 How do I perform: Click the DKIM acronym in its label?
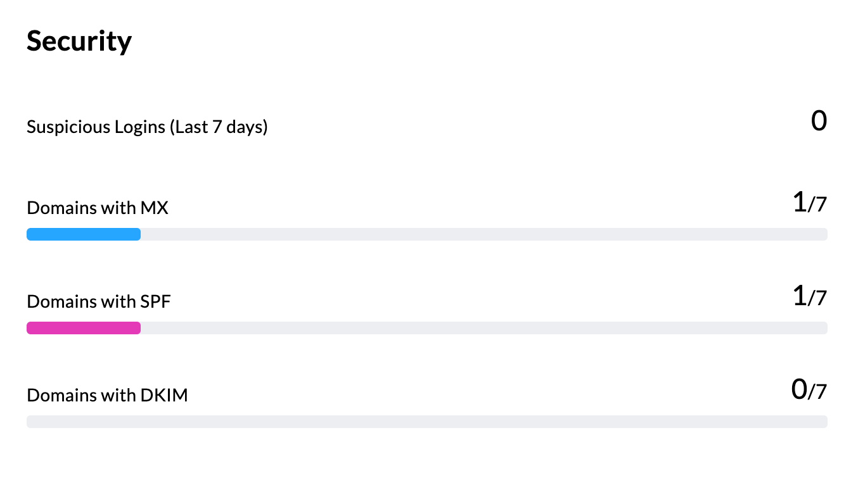[x=163, y=395]
